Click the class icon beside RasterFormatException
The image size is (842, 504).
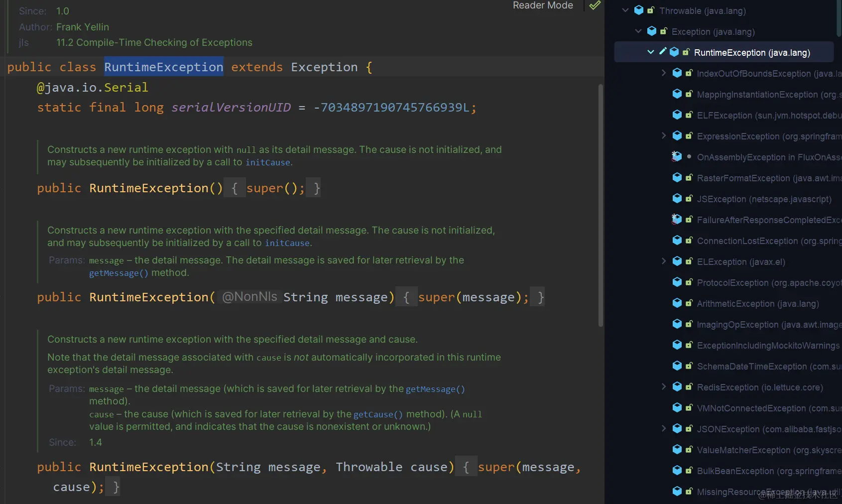677,177
